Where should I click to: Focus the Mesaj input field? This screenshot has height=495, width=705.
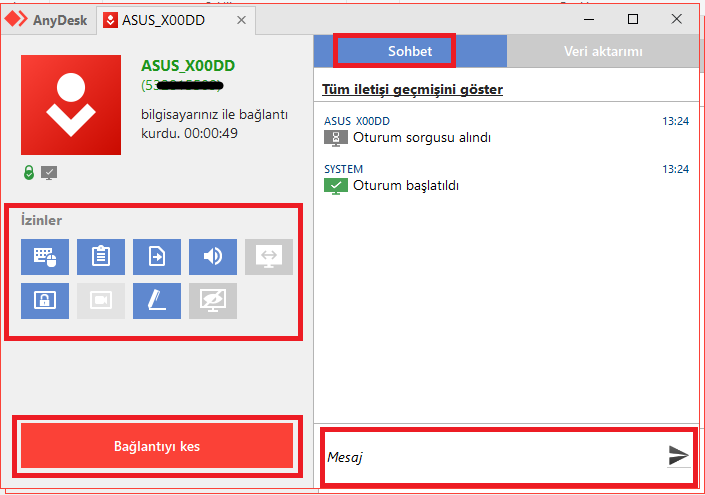click(x=495, y=457)
